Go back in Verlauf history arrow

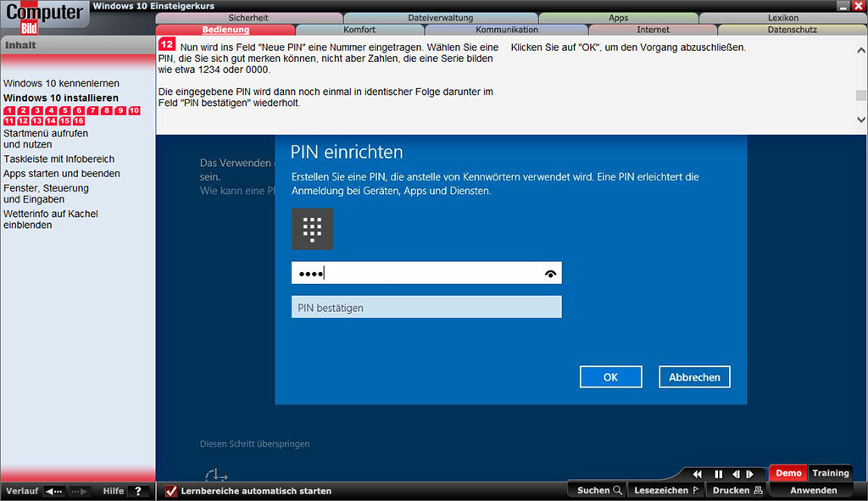(x=53, y=491)
